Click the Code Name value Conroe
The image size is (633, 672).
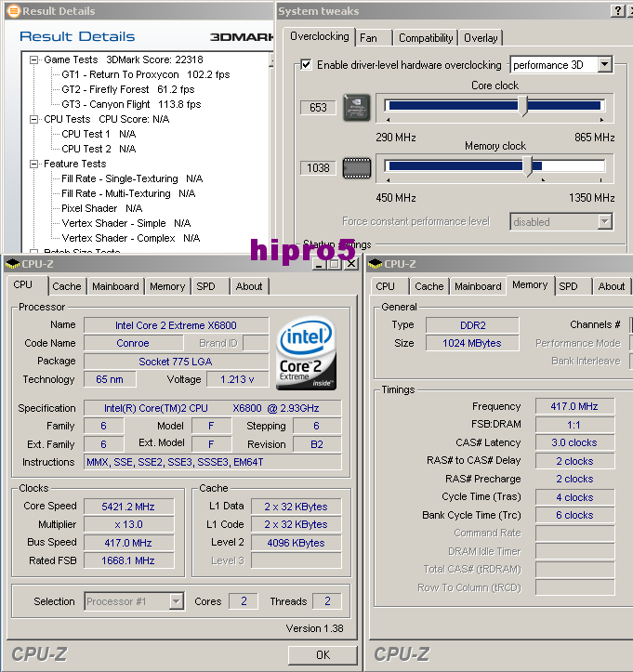tap(133, 343)
